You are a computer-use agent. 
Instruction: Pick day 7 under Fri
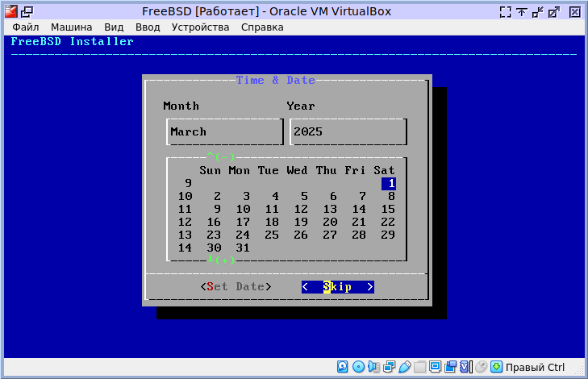tap(362, 196)
